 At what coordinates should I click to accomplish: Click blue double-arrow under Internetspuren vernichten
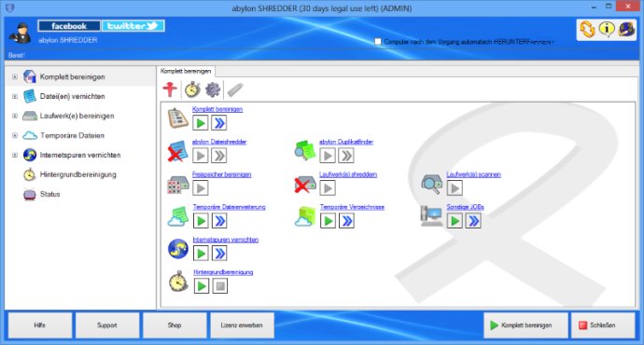219,253
